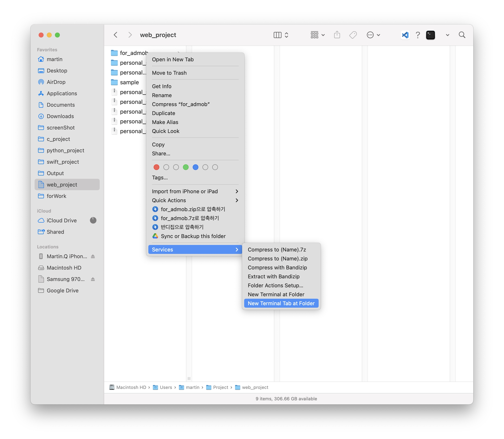Apply the red tag color
This screenshot has height=439, width=504.
click(x=156, y=167)
